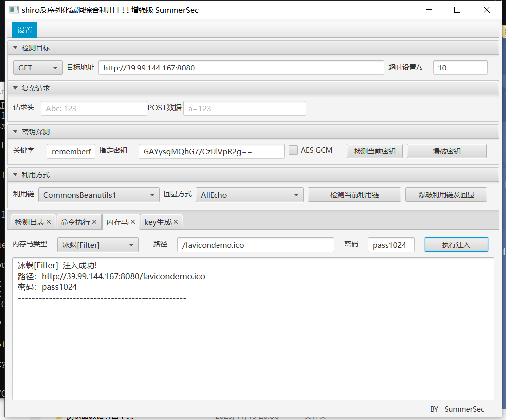506x420 pixels.
Task: Click the 密码: pass1024 output line
Action: 48,287
